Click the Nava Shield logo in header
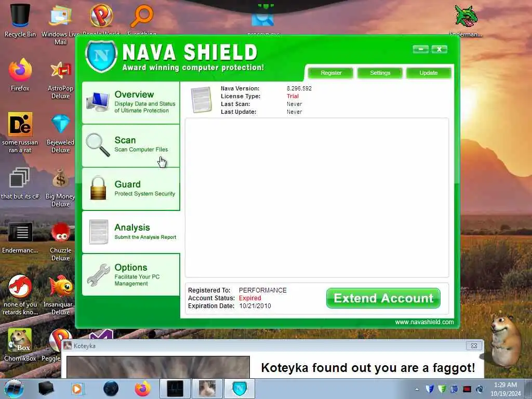 click(101, 56)
